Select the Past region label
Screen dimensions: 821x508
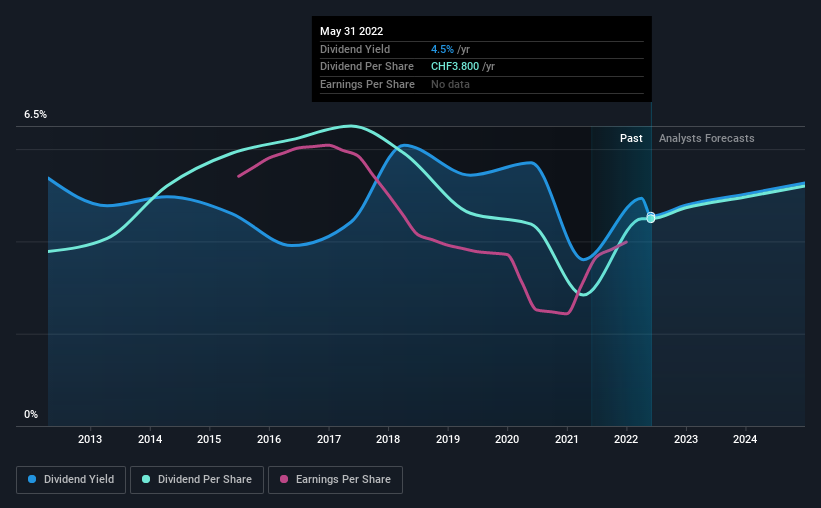(x=631, y=138)
